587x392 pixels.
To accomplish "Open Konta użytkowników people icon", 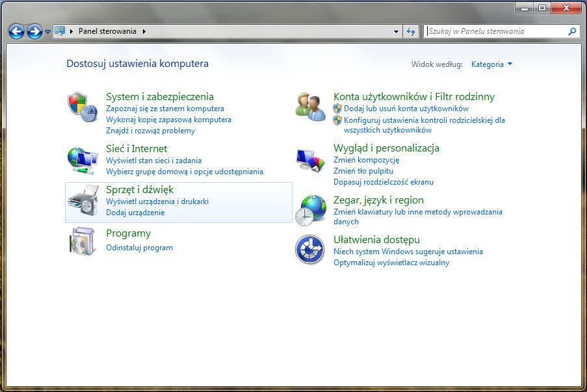I will point(310,107).
